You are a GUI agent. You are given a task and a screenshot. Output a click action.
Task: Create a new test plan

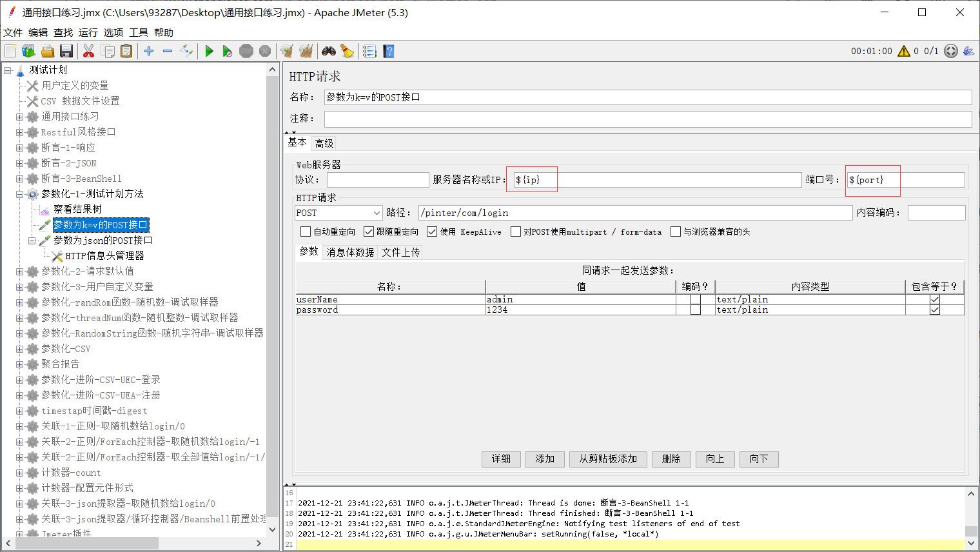pyautogui.click(x=10, y=51)
